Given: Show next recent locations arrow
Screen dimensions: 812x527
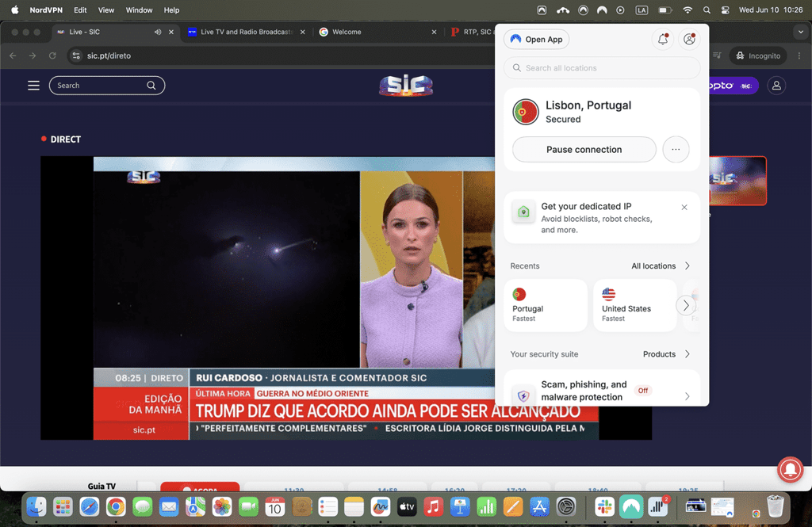Looking at the screenshot, I should [x=686, y=305].
